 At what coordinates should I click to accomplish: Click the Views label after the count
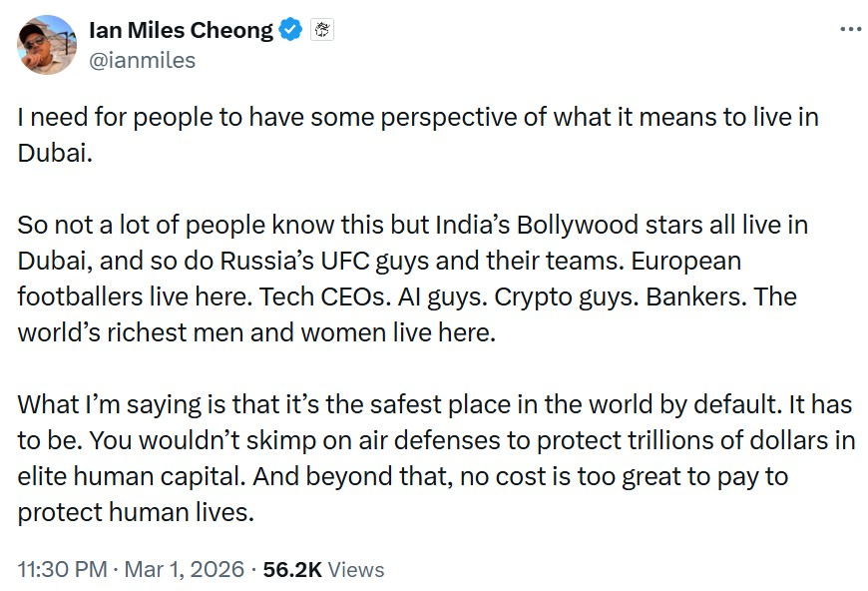point(356,569)
